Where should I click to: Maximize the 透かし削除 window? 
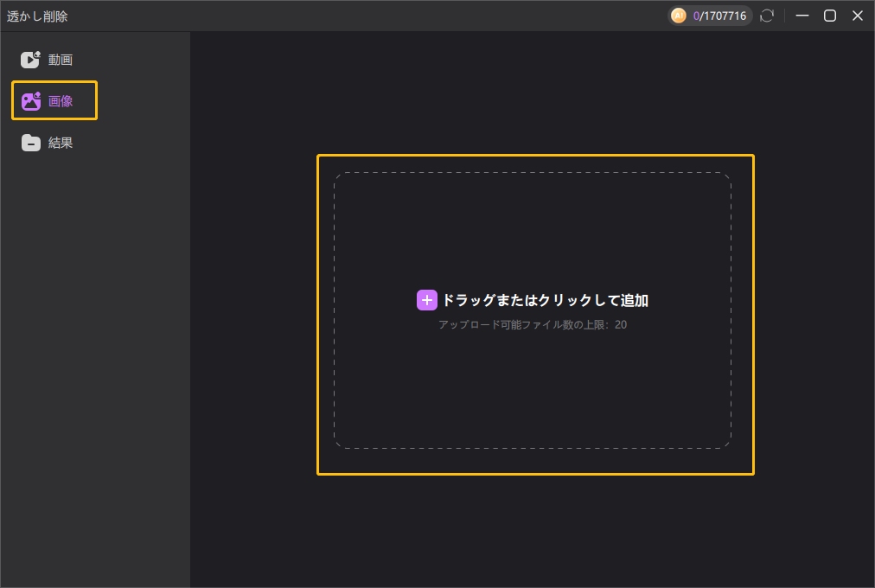(830, 16)
